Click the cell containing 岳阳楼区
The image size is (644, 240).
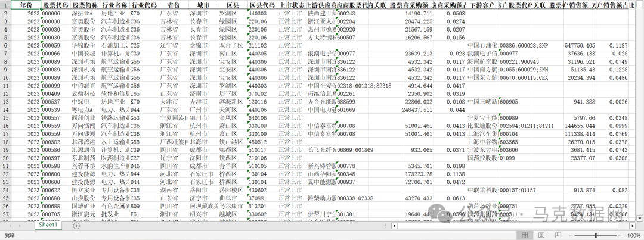click(x=233, y=190)
